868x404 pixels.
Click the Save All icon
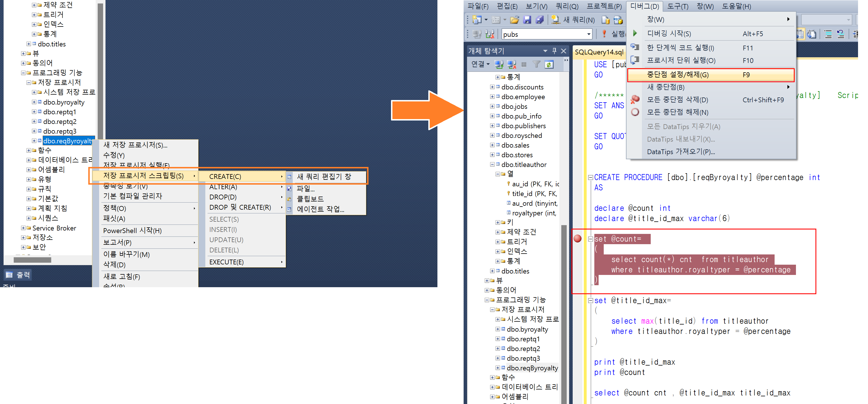click(x=540, y=20)
